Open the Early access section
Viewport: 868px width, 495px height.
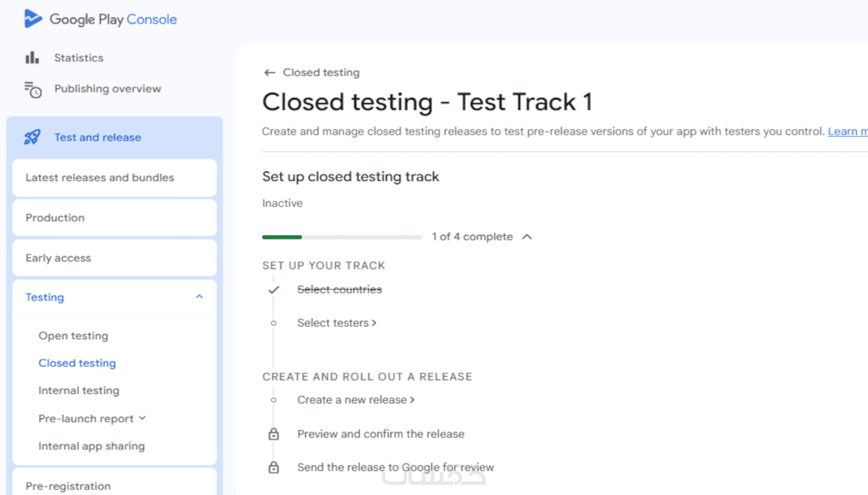click(58, 258)
